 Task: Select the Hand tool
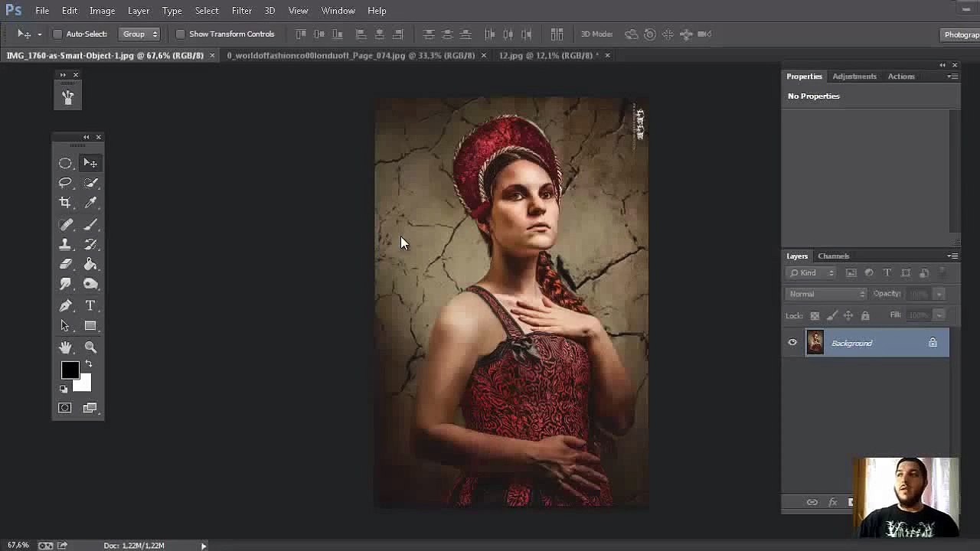point(65,347)
